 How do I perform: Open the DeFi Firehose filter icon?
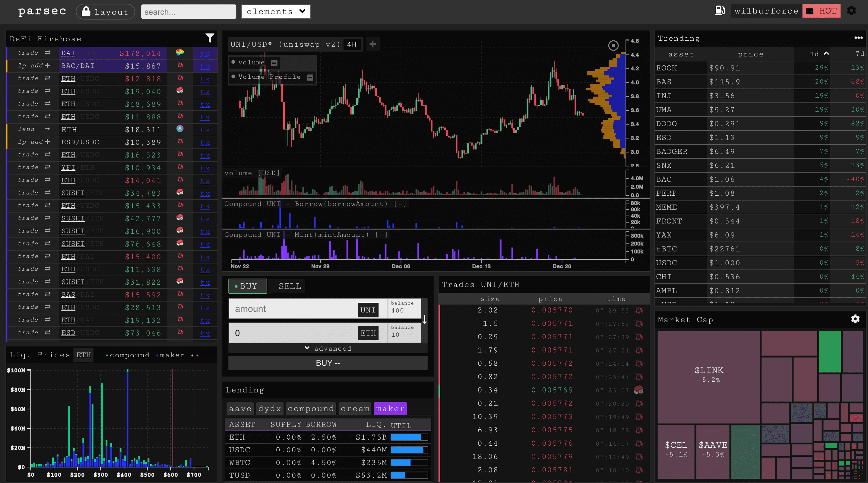tap(210, 38)
